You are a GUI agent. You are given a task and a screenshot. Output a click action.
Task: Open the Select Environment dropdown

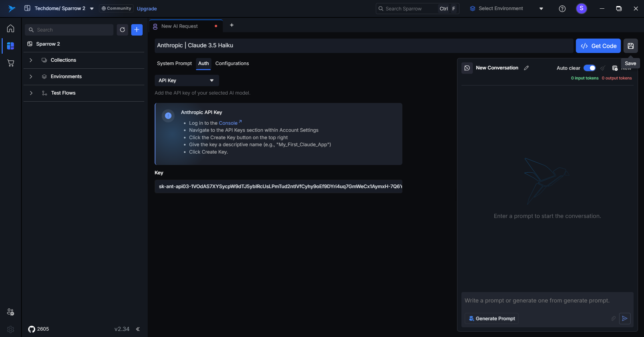click(506, 9)
